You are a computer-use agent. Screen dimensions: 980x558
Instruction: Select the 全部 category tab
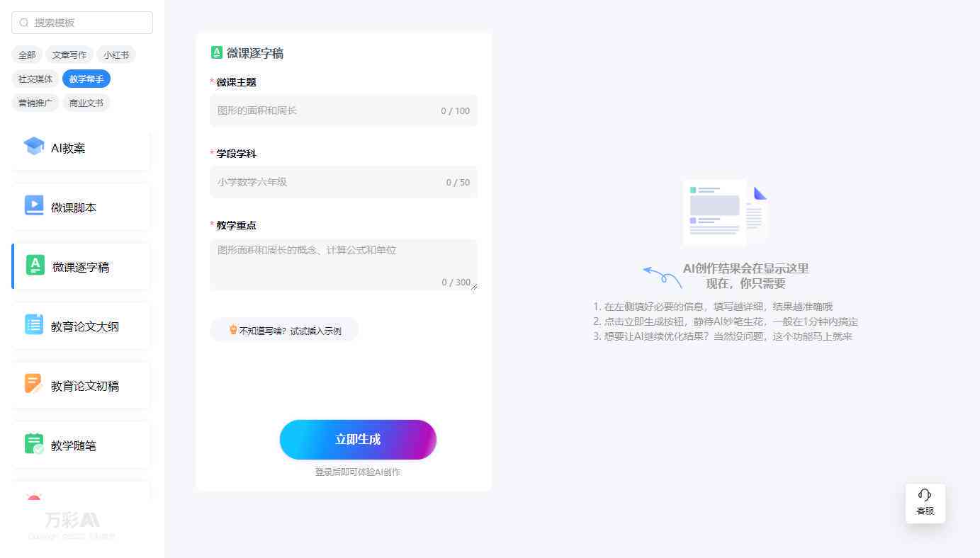pos(27,55)
